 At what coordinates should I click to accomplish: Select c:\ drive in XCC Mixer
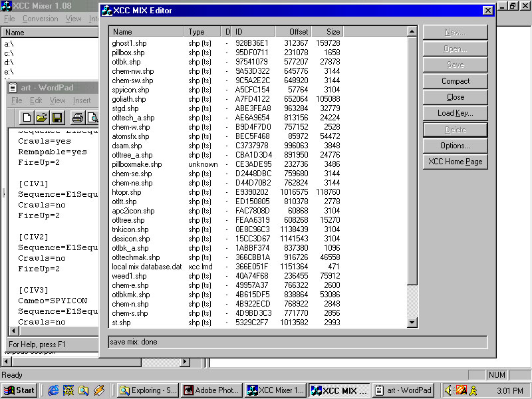pos(9,53)
